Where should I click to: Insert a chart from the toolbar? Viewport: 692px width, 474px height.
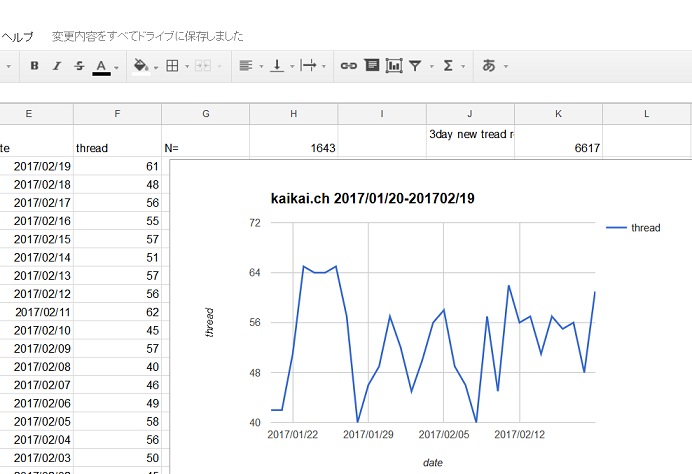point(394,66)
